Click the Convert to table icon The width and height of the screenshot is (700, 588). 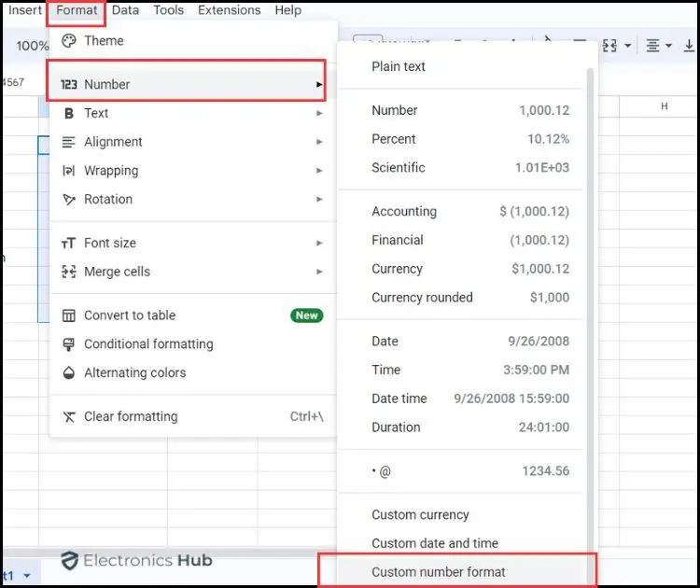tap(69, 315)
